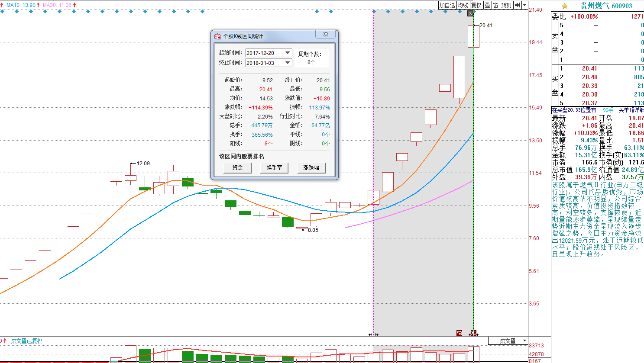Click the 总市值 165.9亿 value
The image size is (644, 363).
click(x=586, y=170)
